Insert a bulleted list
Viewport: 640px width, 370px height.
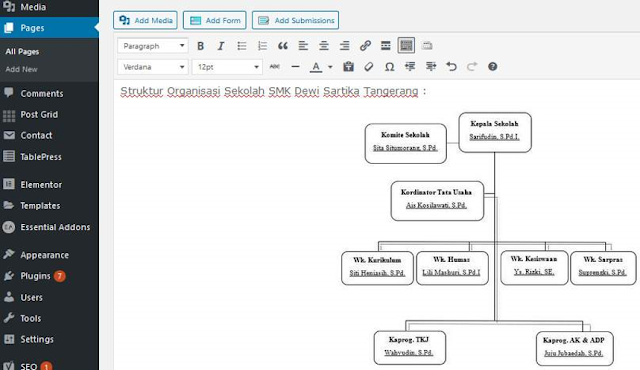pos(242,46)
